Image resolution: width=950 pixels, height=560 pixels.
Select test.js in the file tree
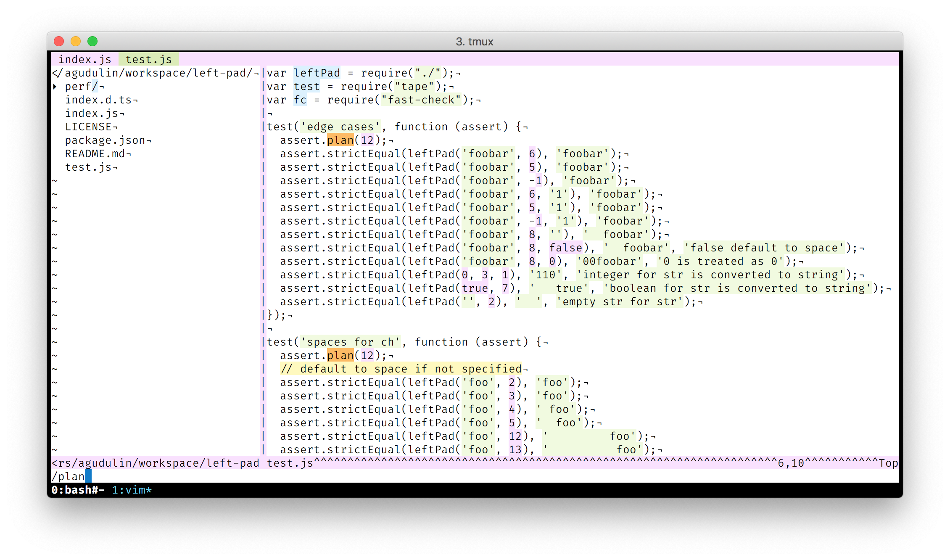(x=88, y=167)
